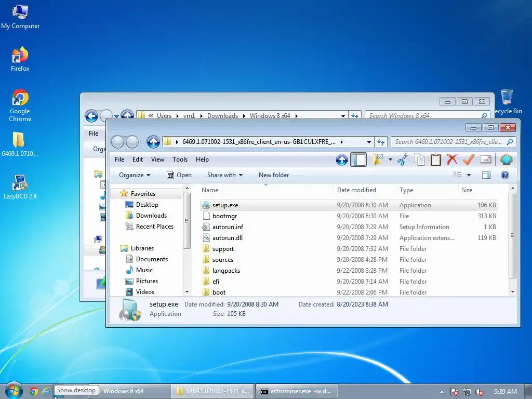Open the blue Help question mark icon
The height and width of the screenshot is (399, 532).
pos(505,175)
